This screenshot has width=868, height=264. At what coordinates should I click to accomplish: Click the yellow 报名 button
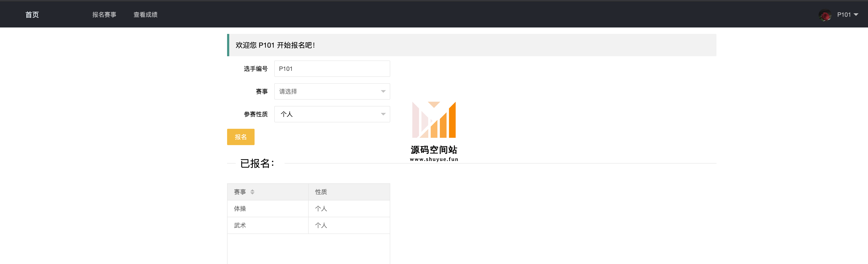click(x=241, y=137)
